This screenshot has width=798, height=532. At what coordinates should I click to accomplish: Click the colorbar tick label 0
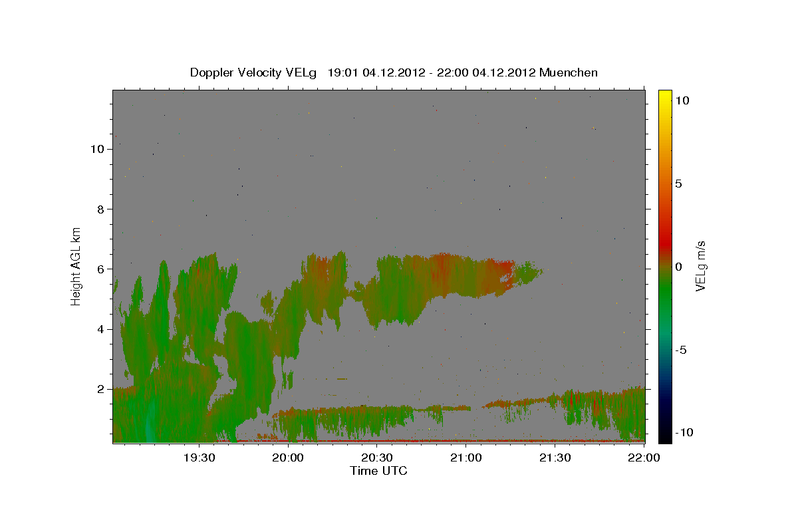tap(678, 267)
